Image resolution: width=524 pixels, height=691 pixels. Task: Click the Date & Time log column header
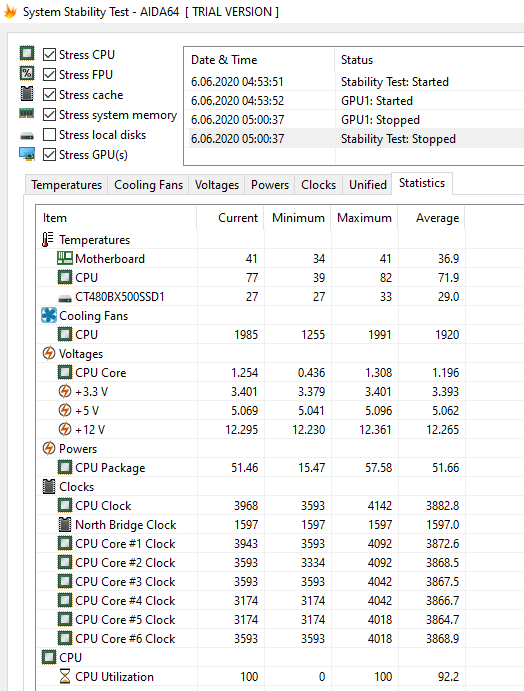click(x=260, y=60)
